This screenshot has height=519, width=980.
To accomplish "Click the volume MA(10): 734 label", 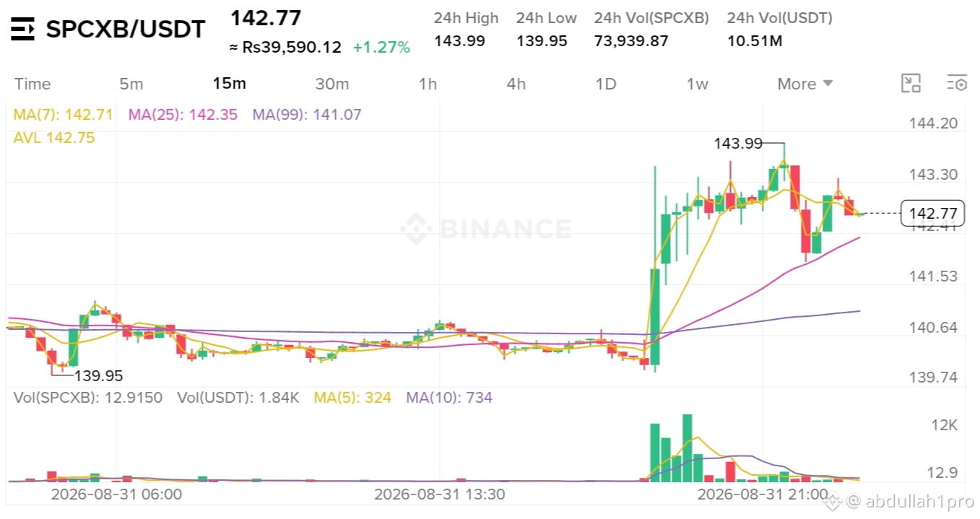I will [x=449, y=397].
